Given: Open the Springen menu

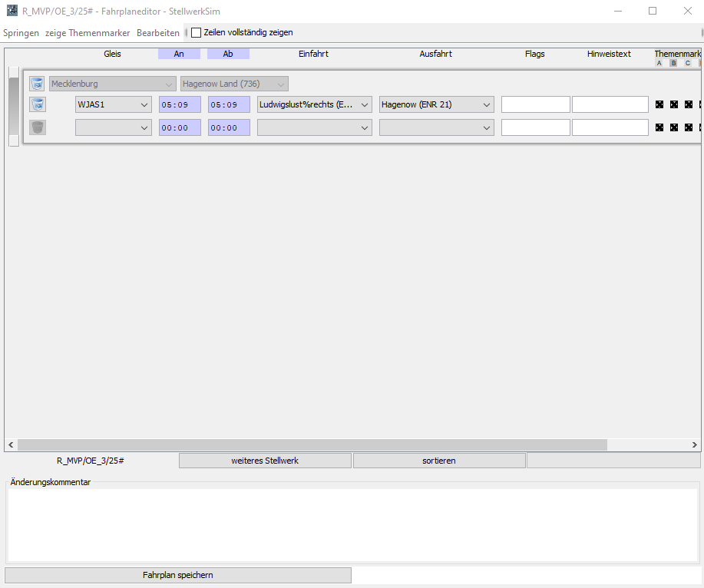Looking at the screenshot, I should 21,33.
